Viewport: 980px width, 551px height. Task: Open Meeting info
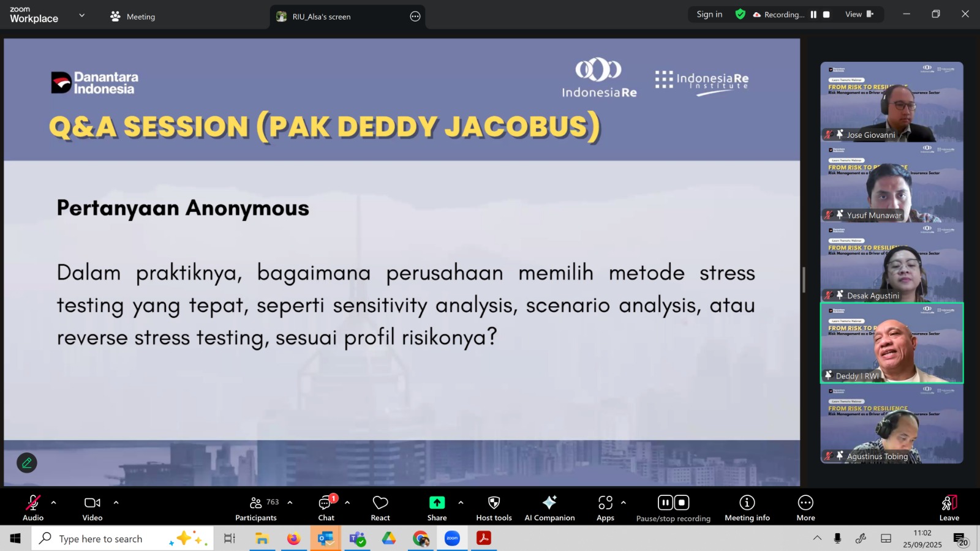click(747, 508)
